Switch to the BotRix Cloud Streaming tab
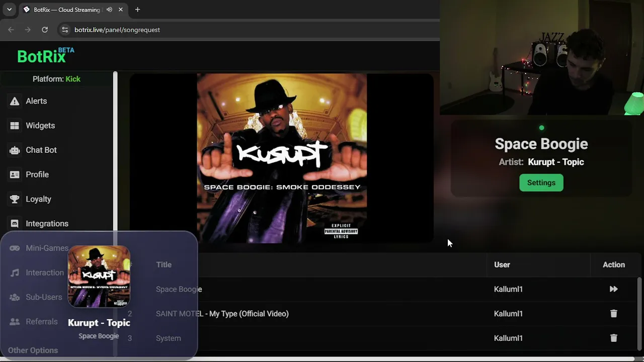Image resolution: width=644 pixels, height=362 pixels. (73, 10)
